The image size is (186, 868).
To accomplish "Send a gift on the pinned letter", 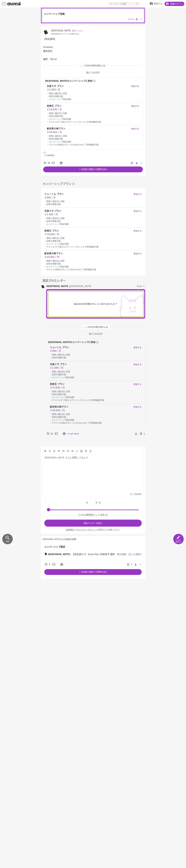I will [x=64, y=434].
